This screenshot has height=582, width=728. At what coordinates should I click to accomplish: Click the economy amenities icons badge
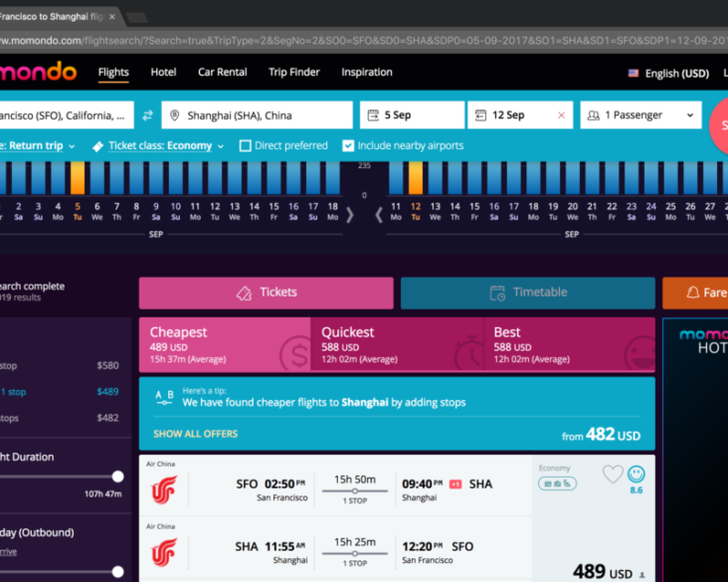(x=557, y=484)
